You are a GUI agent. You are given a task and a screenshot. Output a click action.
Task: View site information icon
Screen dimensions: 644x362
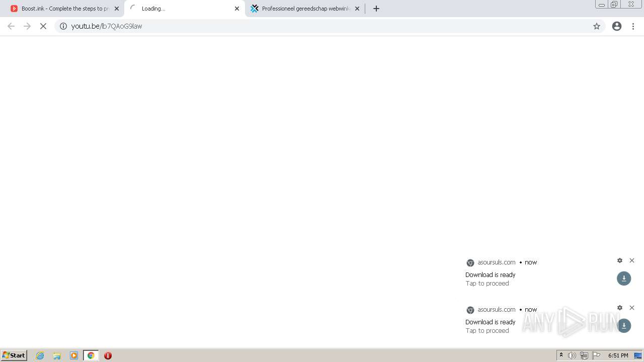click(x=63, y=26)
